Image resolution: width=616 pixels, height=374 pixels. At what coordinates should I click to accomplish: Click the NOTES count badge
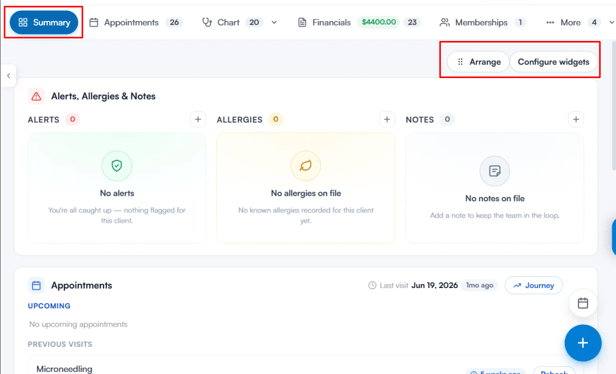pyautogui.click(x=447, y=119)
